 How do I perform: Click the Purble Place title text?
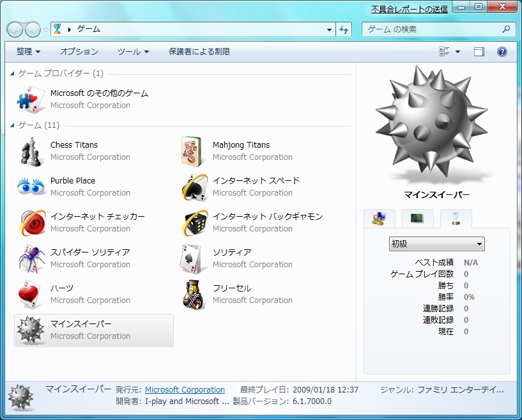coord(73,180)
